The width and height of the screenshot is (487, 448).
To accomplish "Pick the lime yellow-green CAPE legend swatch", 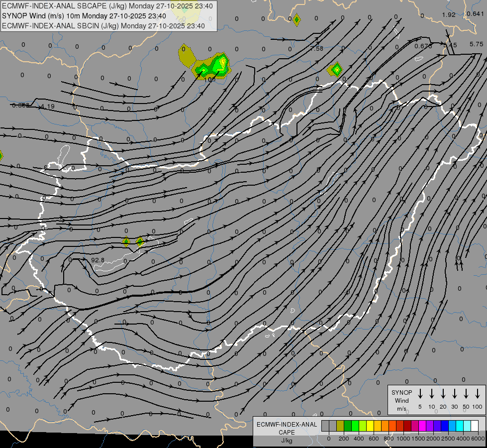I will [x=363, y=426].
